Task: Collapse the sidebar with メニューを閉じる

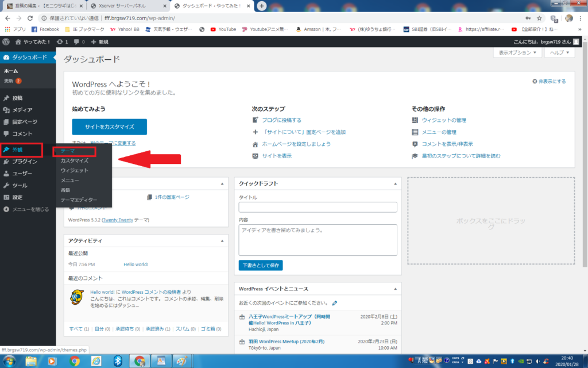Action: pyautogui.click(x=28, y=209)
